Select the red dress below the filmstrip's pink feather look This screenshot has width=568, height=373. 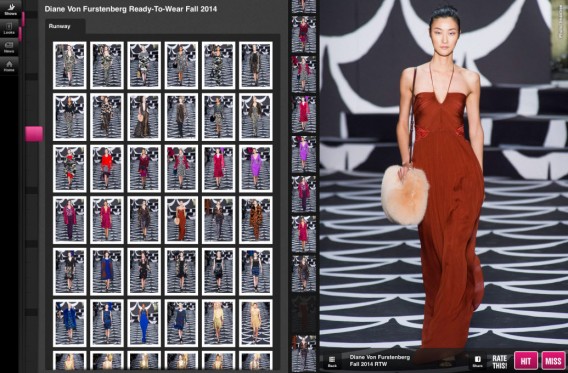304,114
